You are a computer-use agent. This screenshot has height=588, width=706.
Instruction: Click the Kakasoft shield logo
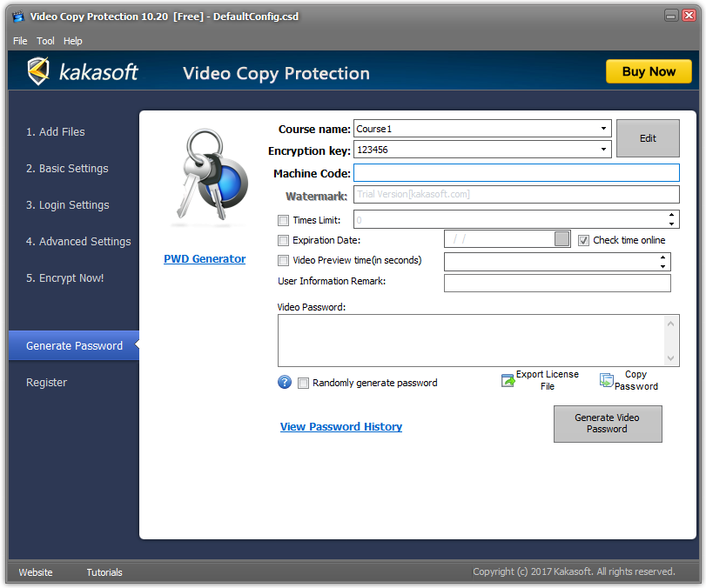click(38, 71)
